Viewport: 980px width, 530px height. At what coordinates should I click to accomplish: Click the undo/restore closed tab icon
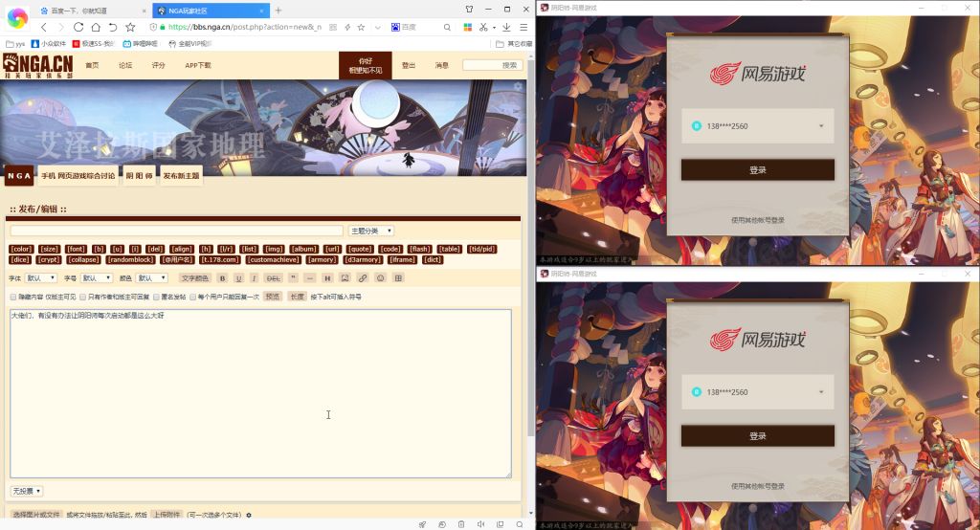[x=113, y=28]
